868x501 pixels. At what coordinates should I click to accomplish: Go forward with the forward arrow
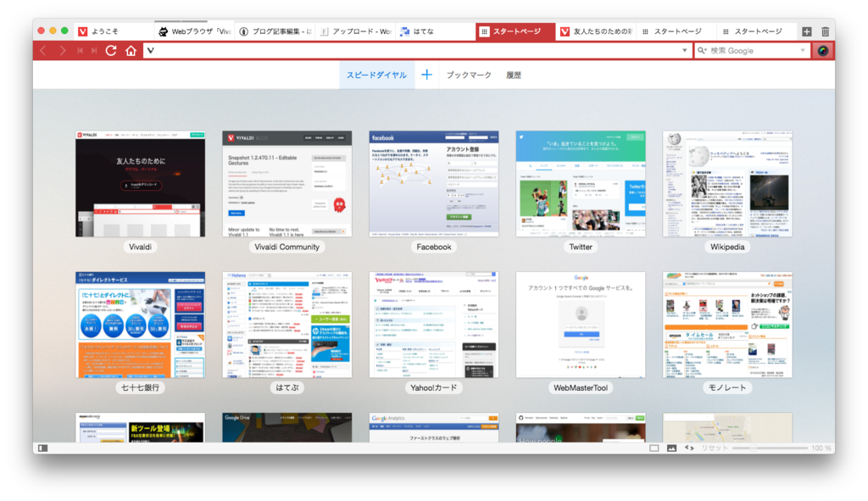[x=63, y=51]
